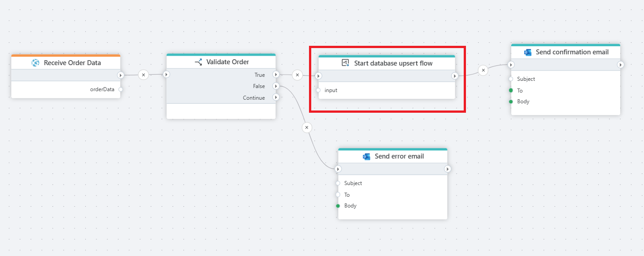
Task: Click the input port on database upsert flow
Action: click(x=318, y=90)
